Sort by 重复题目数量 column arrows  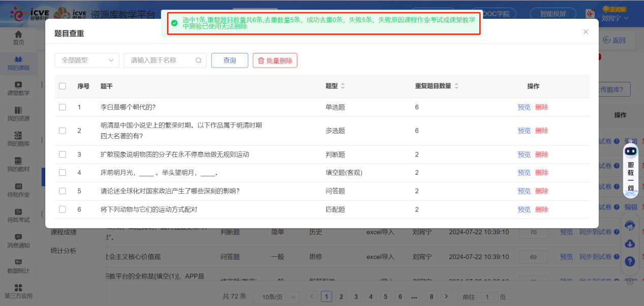pos(456,86)
